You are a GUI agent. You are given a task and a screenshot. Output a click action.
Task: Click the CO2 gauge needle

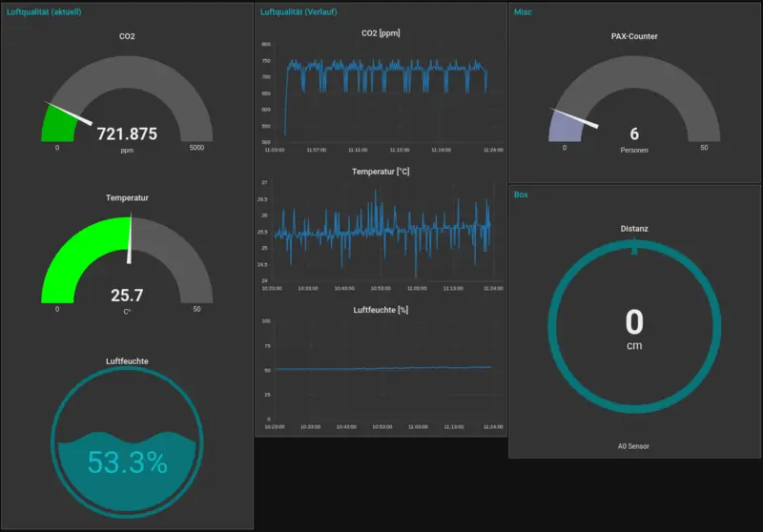click(69, 113)
